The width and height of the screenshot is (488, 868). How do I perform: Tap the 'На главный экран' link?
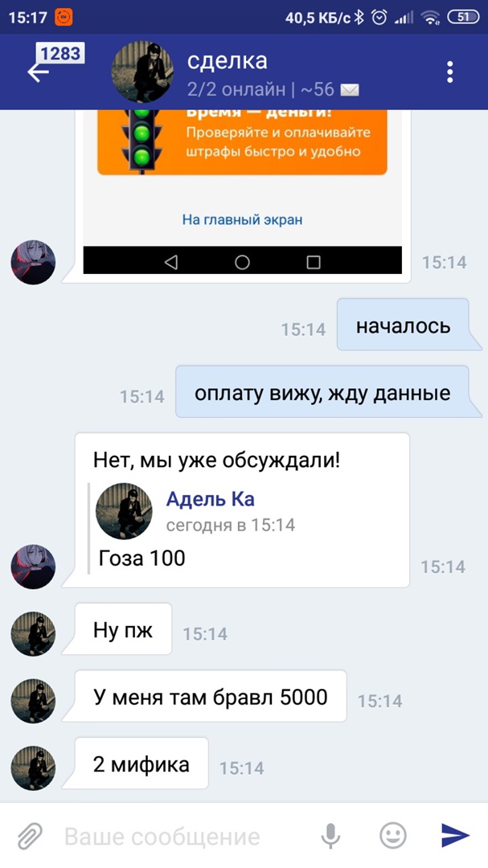click(242, 219)
